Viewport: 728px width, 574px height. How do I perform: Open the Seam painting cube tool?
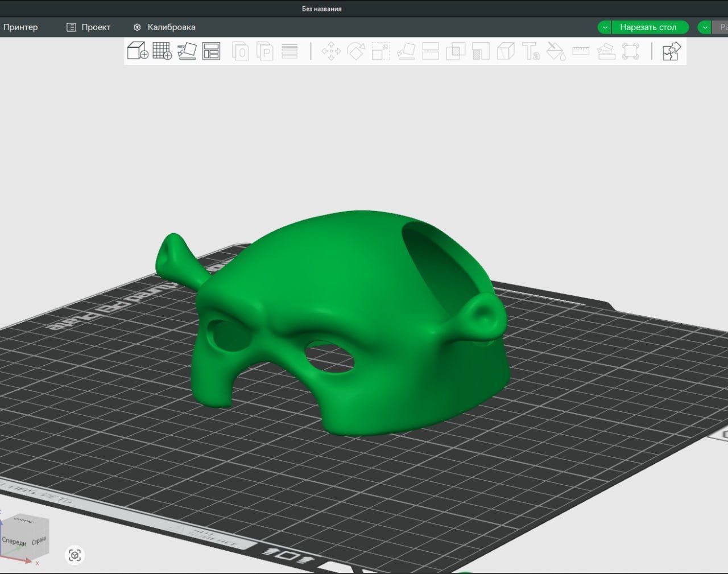506,51
